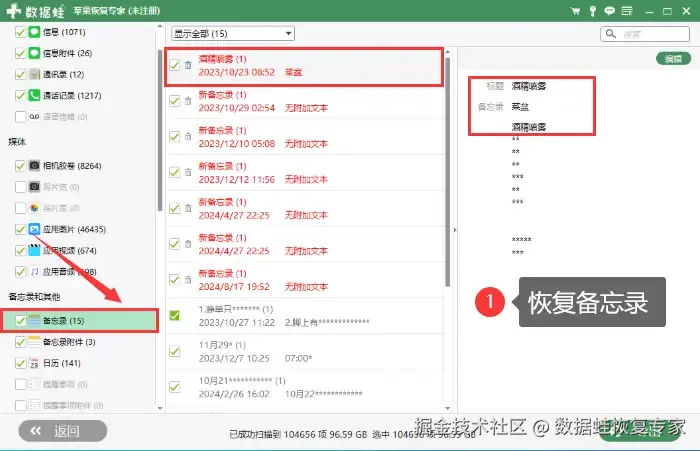700x451 pixels.
Task: Uncheck the 2023/10/23 08:52 note checkbox
Action: pos(175,65)
